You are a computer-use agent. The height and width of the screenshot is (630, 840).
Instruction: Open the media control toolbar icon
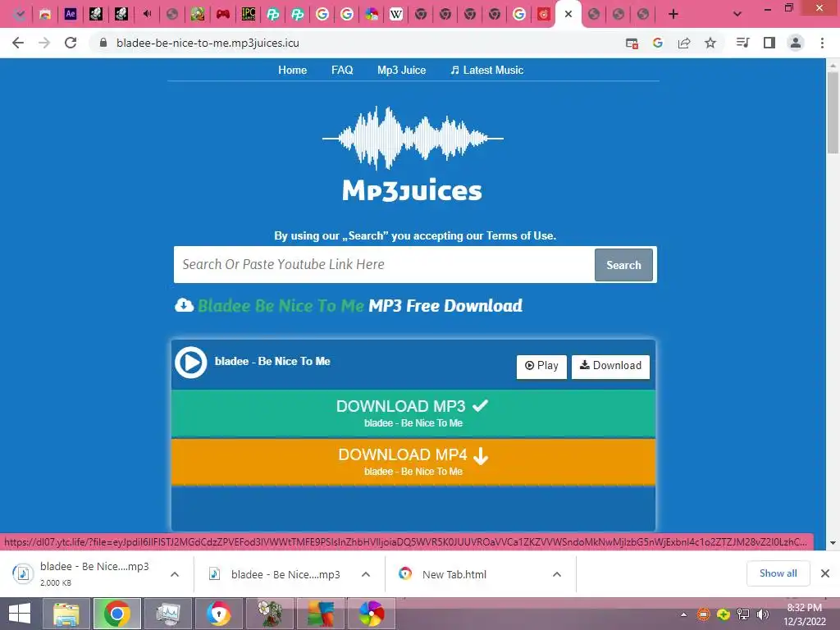(x=742, y=43)
